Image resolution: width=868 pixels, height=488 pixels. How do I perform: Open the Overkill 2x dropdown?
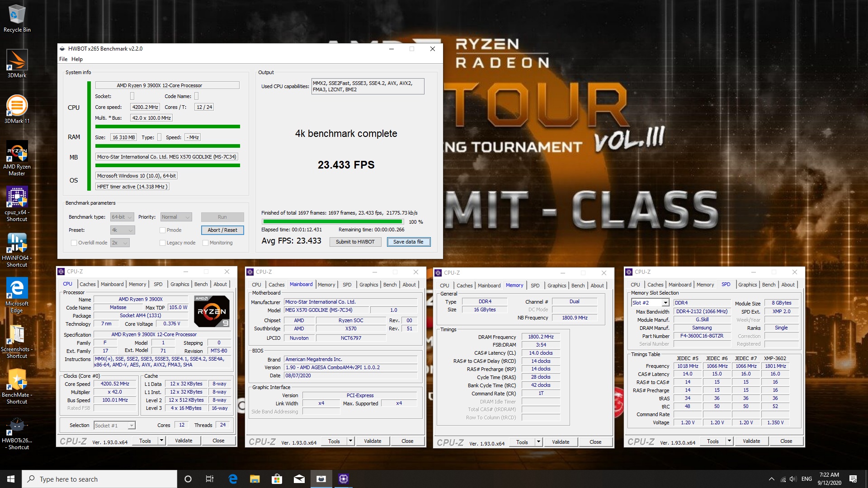[x=120, y=243]
